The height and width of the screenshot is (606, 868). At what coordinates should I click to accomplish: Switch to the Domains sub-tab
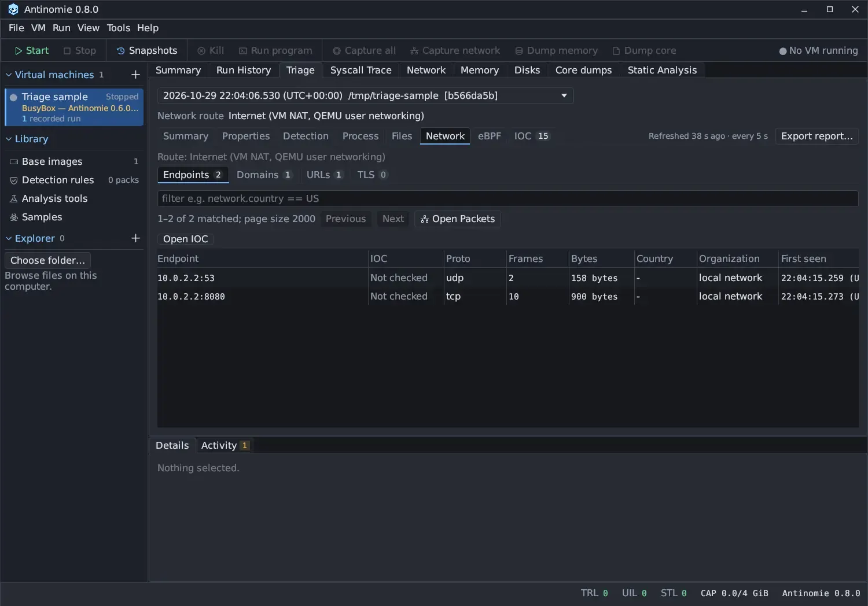(264, 175)
